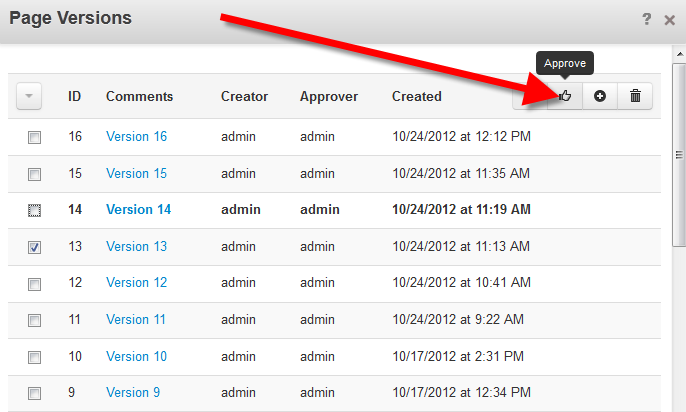Screen dimensions: 686x412
Task: Click the Version 10 link
Action: (x=136, y=356)
